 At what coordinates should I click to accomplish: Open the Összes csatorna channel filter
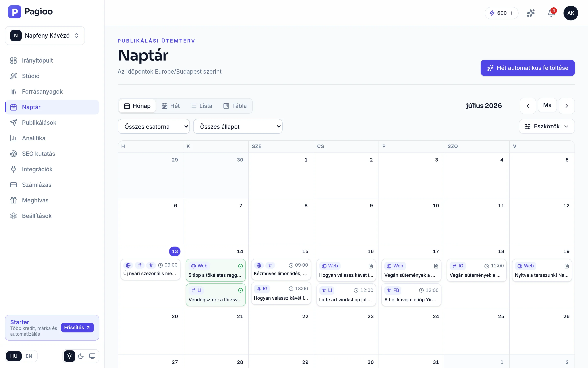(x=154, y=126)
